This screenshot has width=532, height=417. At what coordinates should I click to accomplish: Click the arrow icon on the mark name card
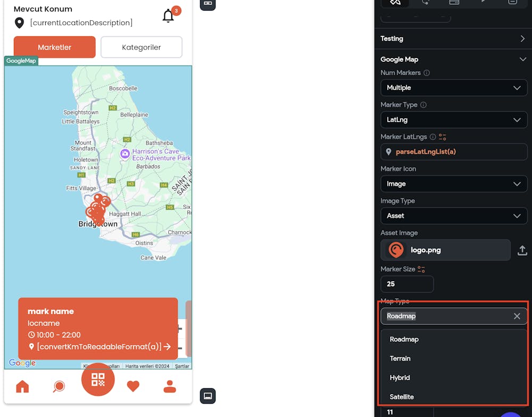coord(167,347)
